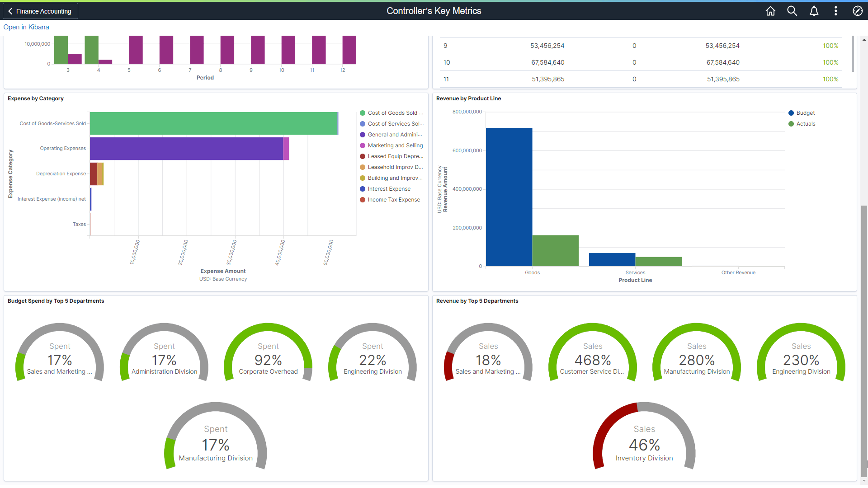
Task: Open Controller's Key Metrics header menu
Action: click(x=434, y=10)
